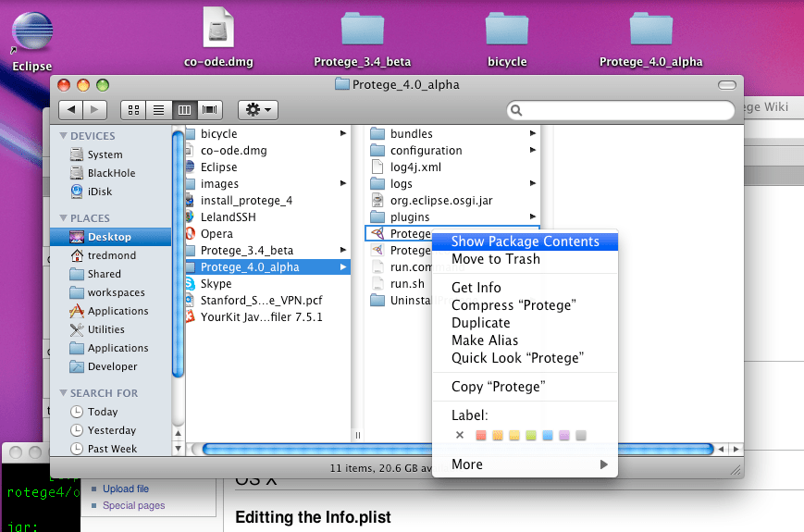Expand the configuration folder

pos(533,150)
